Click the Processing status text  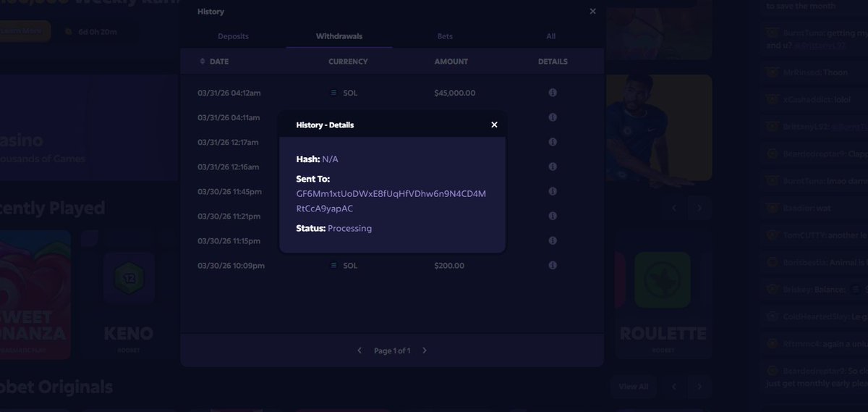point(349,228)
